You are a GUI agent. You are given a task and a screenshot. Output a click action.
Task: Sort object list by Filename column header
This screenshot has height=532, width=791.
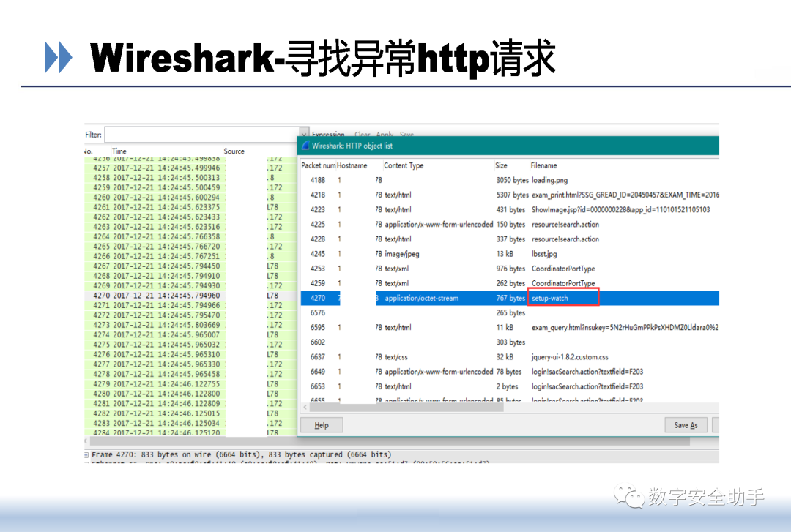point(543,165)
